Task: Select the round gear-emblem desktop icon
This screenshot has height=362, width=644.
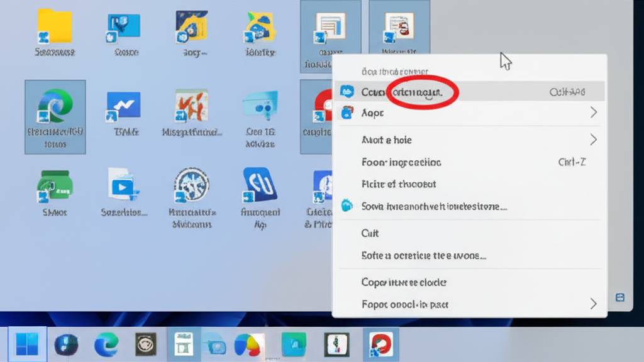Action: click(192, 185)
